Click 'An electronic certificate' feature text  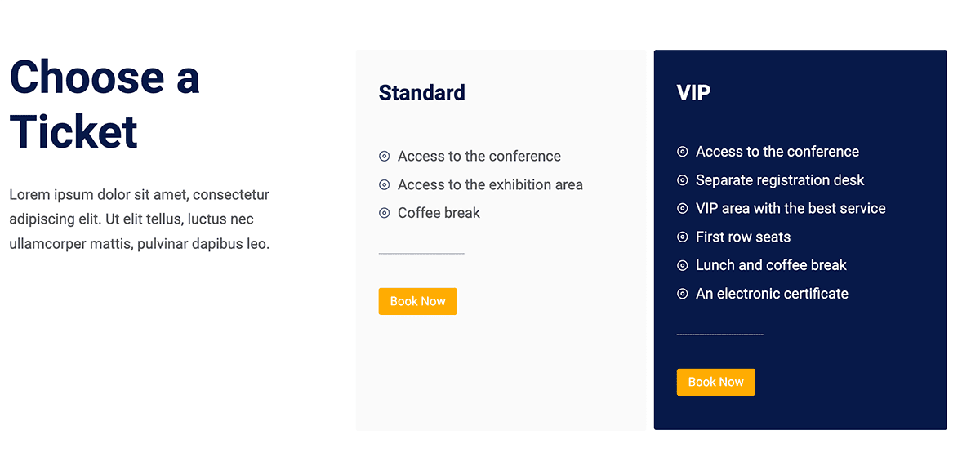(772, 294)
